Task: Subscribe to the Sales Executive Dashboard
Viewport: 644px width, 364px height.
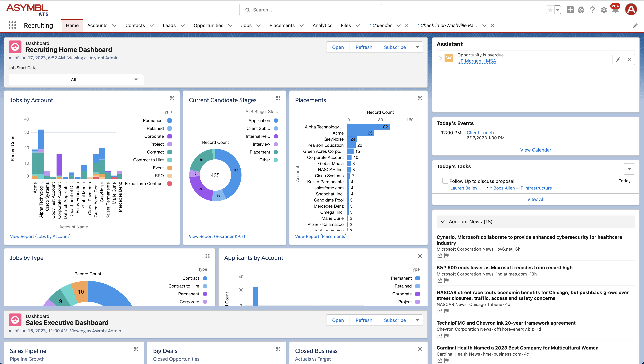Action: tap(395, 320)
